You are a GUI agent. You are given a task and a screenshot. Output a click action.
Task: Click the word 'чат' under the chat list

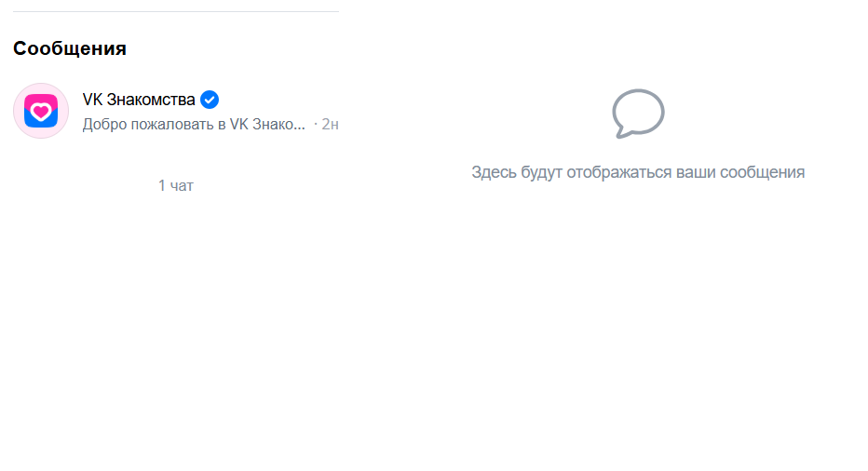182,186
